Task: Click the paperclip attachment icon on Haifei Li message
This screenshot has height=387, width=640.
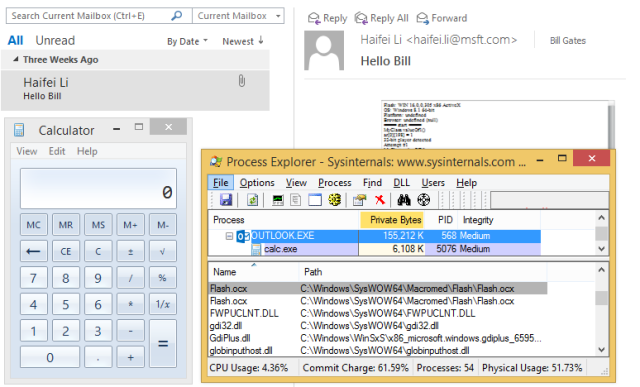Action: pos(242,81)
